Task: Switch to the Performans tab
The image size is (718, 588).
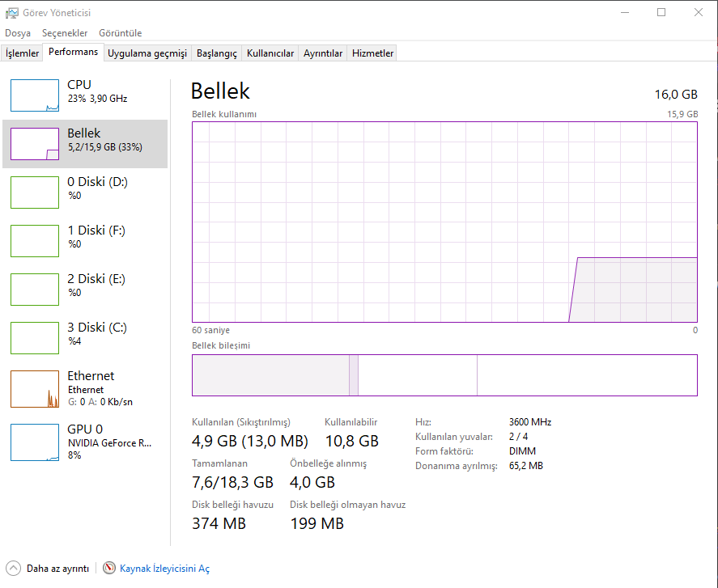Action: point(74,52)
